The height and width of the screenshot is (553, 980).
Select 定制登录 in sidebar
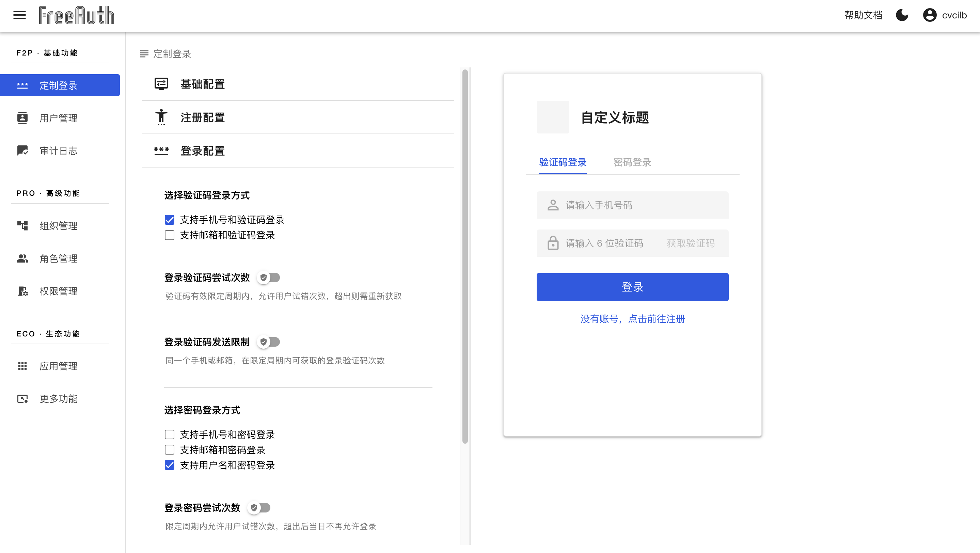tap(60, 85)
